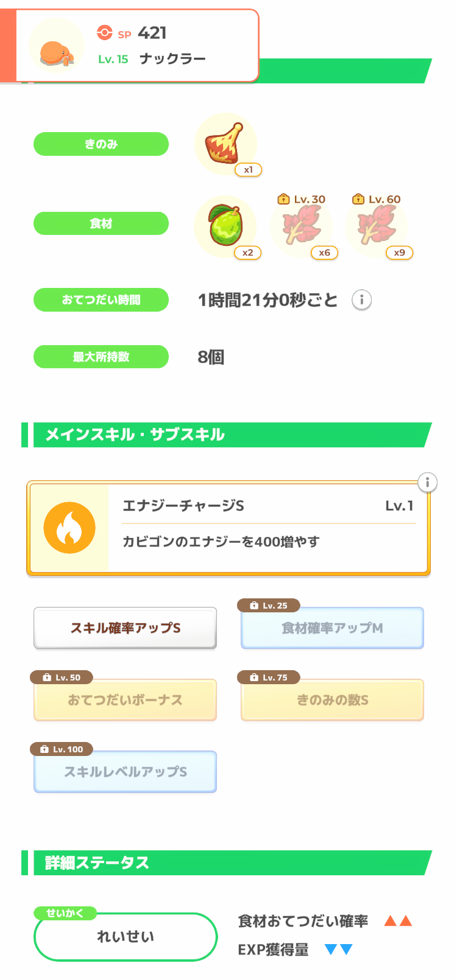Tap the SP Poké Ball icon

105,33
